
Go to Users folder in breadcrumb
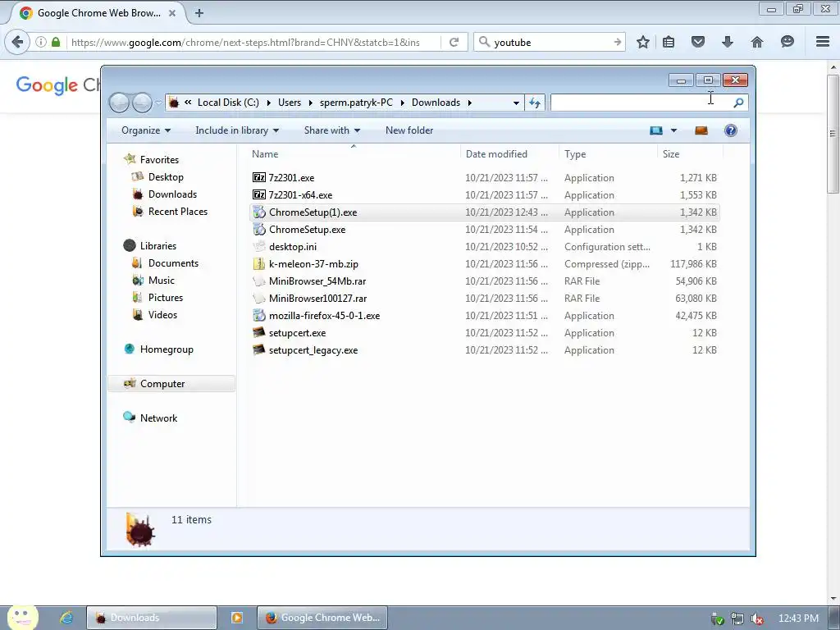pos(290,103)
